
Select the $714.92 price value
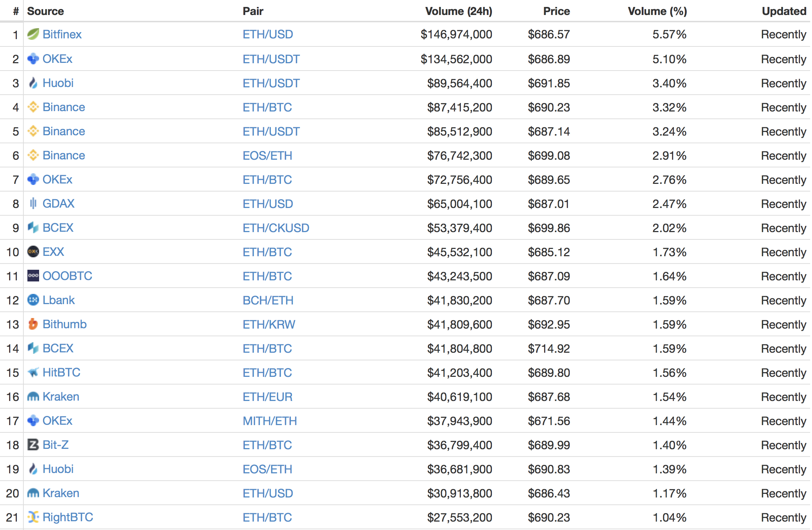pyautogui.click(x=549, y=348)
